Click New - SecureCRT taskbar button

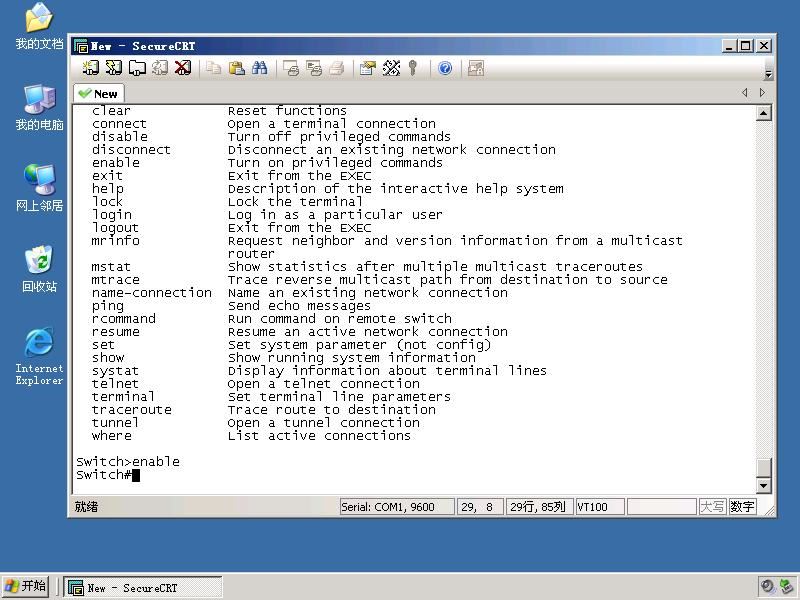(x=143, y=587)
